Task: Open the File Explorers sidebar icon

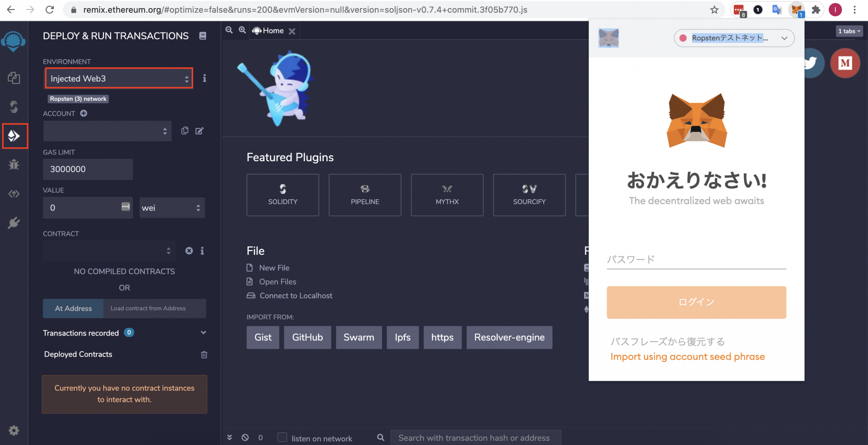Action: pyautogui.click(x=14, y=78)
